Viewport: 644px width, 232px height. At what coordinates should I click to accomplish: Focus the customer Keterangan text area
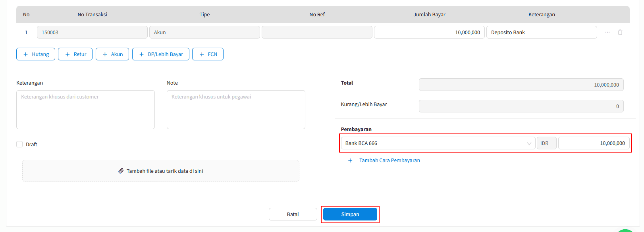click(x=85, y=110)
